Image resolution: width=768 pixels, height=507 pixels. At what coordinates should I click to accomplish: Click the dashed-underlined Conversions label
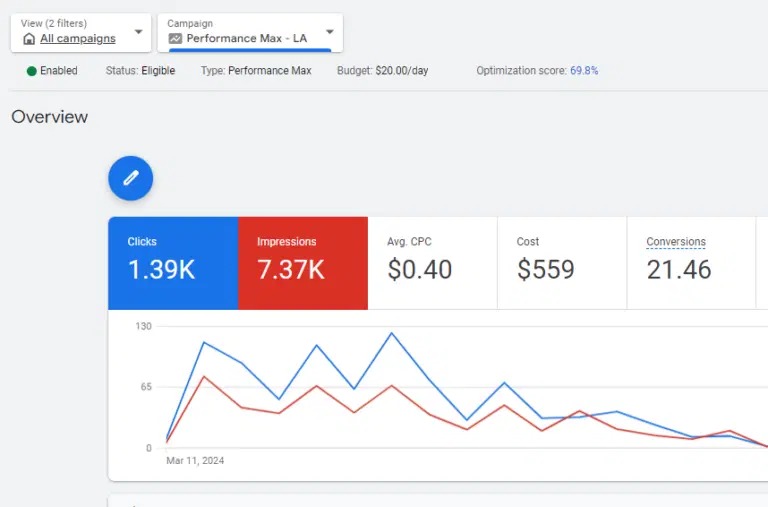point(676,242)
